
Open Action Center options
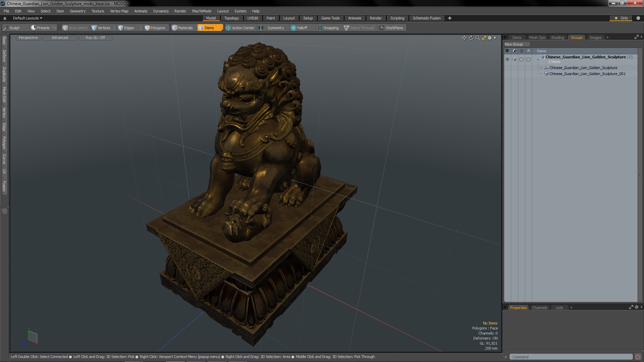240,28
